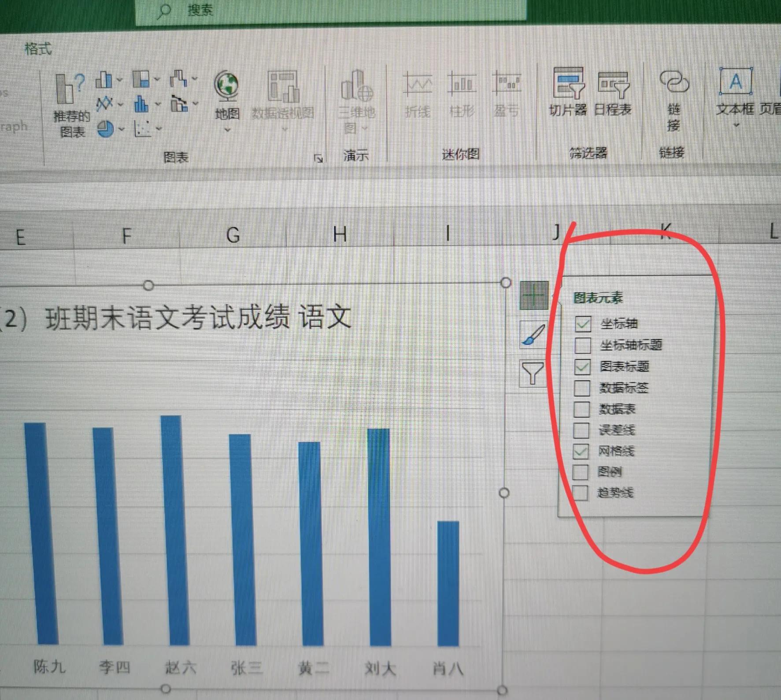781x700 pixels.
Task: Open the chart Filters funnel button
Action: (533, 373)
